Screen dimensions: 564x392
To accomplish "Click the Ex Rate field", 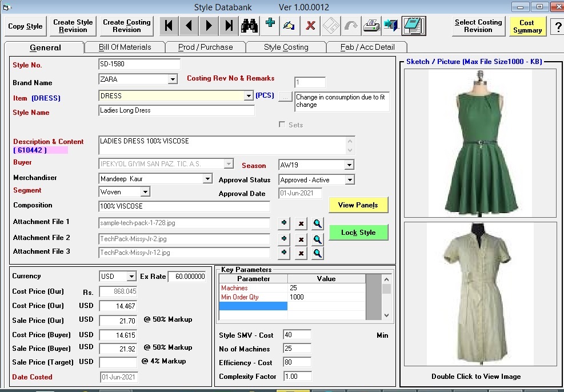I will 187,276.
